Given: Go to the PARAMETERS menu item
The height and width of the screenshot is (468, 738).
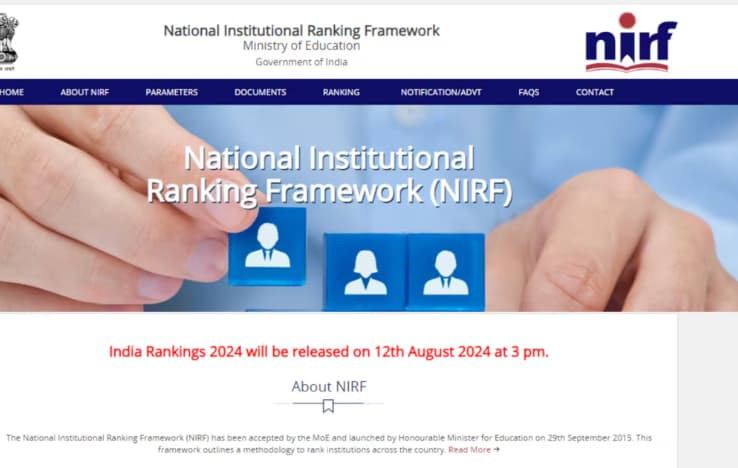Looking at the screenshot, I should pyautogui.click(x=171, y=92).
